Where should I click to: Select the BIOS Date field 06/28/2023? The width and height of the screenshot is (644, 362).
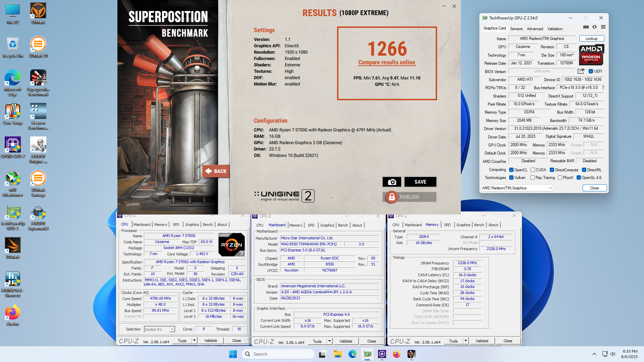pyautogui.click(x=330, y=298)
